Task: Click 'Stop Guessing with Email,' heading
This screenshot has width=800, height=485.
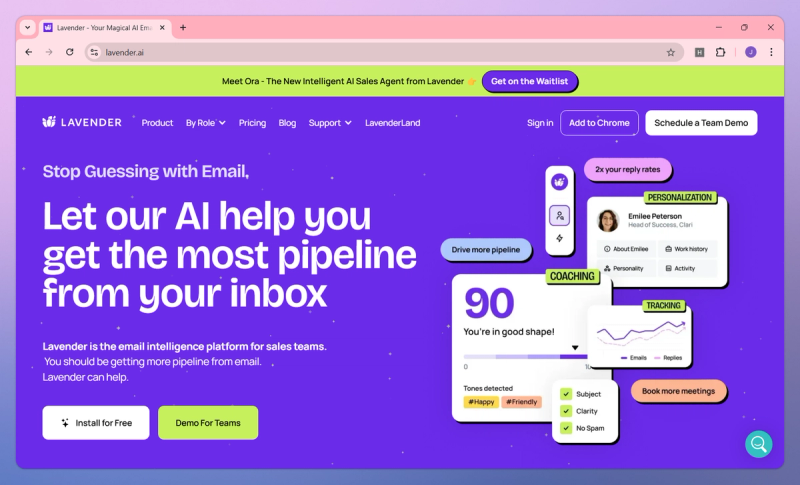Action: (146, 171)
